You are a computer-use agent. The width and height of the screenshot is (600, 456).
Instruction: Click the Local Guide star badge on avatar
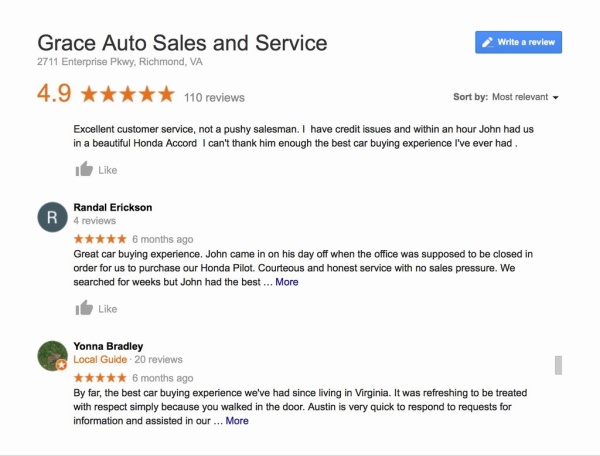coord(62,365)
